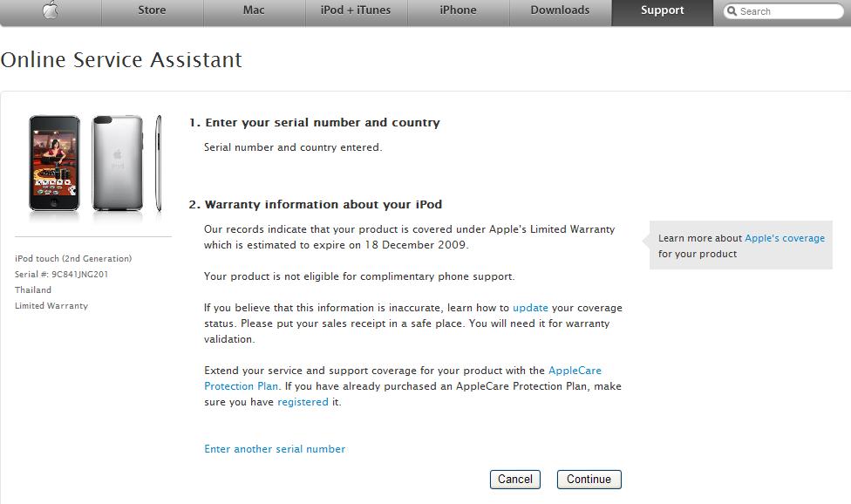
Task: Open the Store tab
Action: point(152,10)
